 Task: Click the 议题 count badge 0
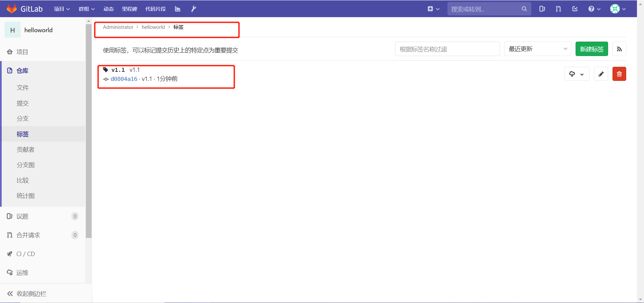75,216
